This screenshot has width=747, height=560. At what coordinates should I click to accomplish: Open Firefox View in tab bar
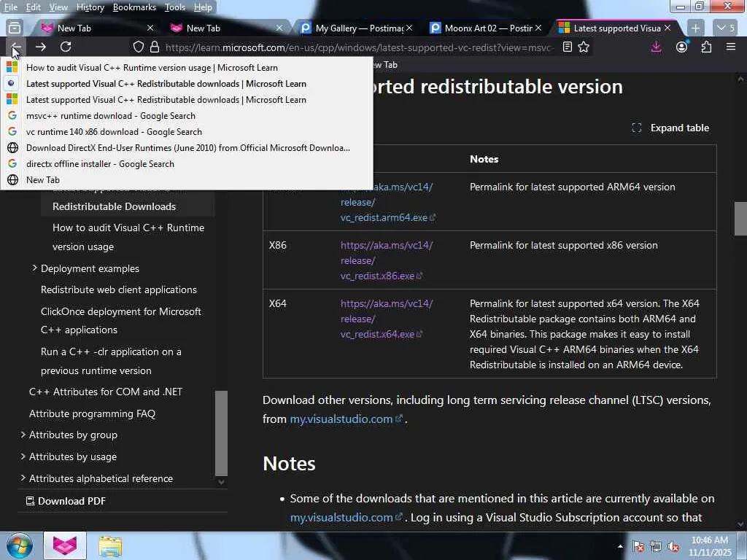pos(15,28)
